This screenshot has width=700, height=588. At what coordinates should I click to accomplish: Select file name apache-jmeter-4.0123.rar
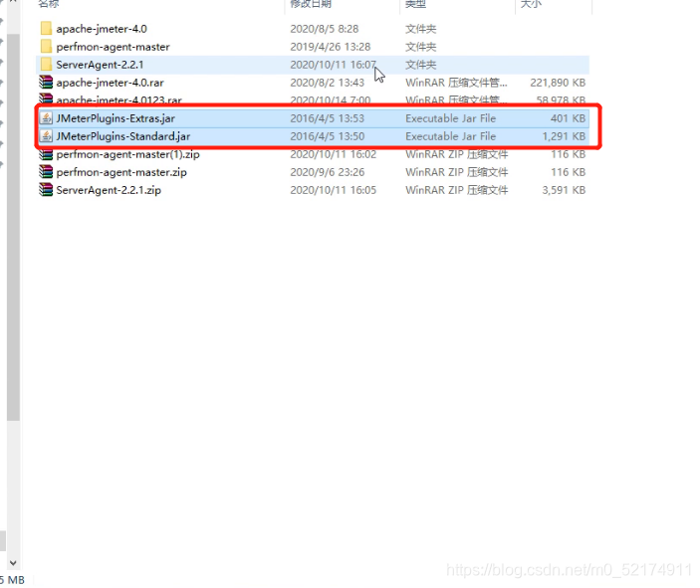coord(118,99)
